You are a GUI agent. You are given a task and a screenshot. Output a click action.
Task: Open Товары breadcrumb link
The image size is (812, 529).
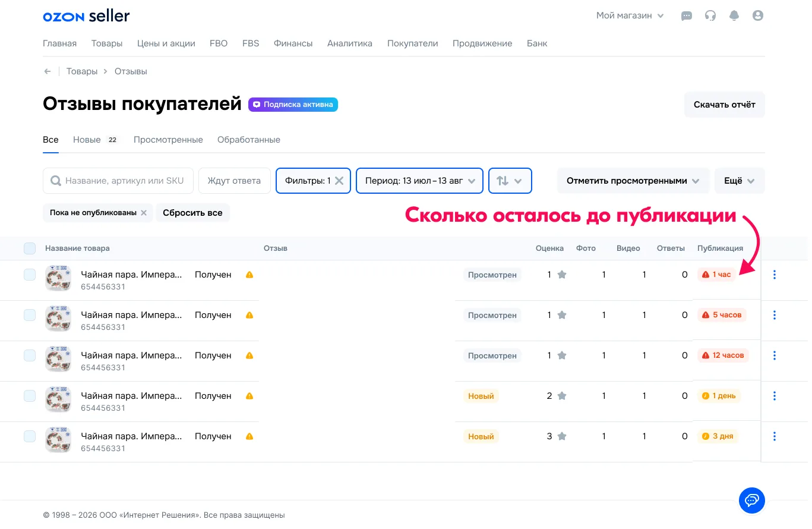(82, 71)
